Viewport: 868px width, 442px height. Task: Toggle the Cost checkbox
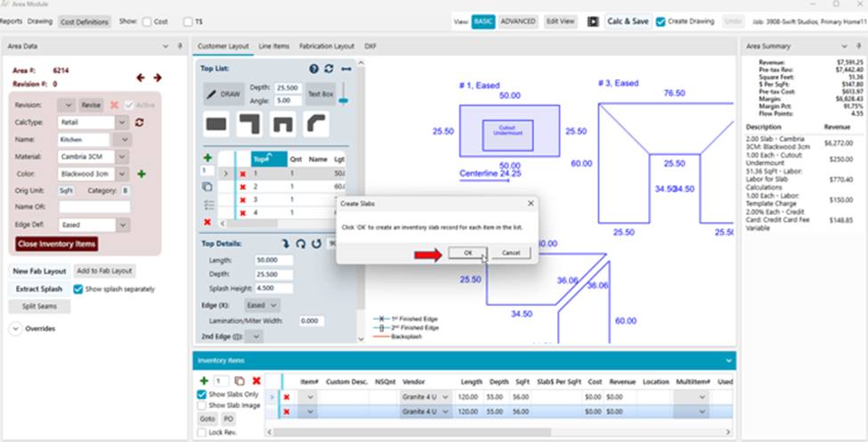click(x=147, y=22)
